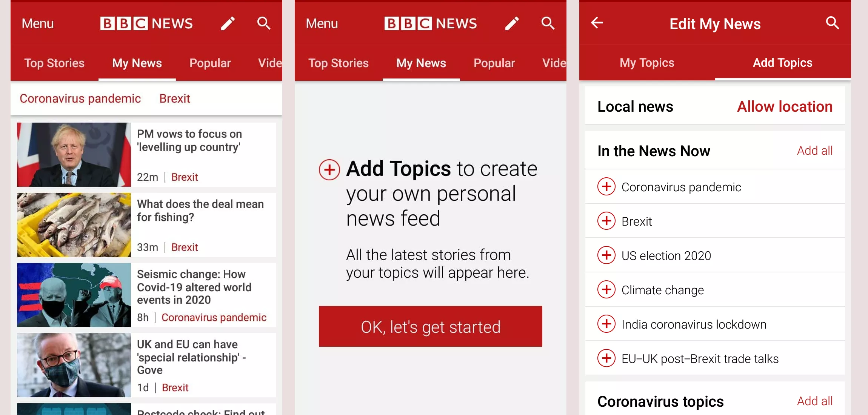Viewport: 868px width, 415px height.
Task: Open Menu on the first screen
Action: 38,23
